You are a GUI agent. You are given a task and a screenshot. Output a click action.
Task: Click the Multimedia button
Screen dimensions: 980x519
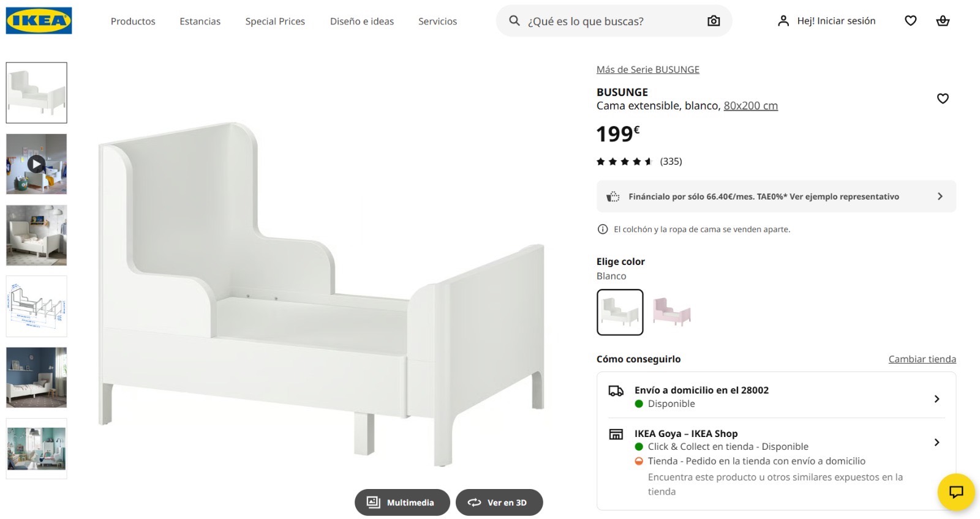(x=402, y=502)
